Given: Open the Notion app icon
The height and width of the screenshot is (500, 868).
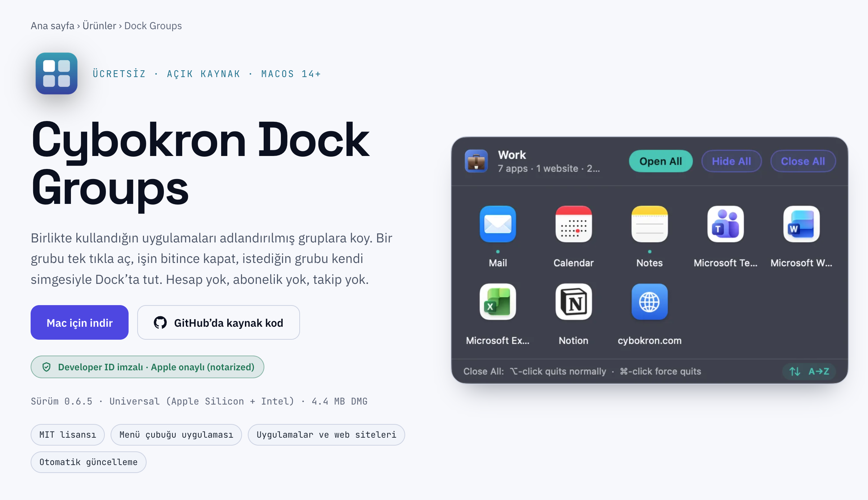Looking at the screenshot, I should 574,302.
